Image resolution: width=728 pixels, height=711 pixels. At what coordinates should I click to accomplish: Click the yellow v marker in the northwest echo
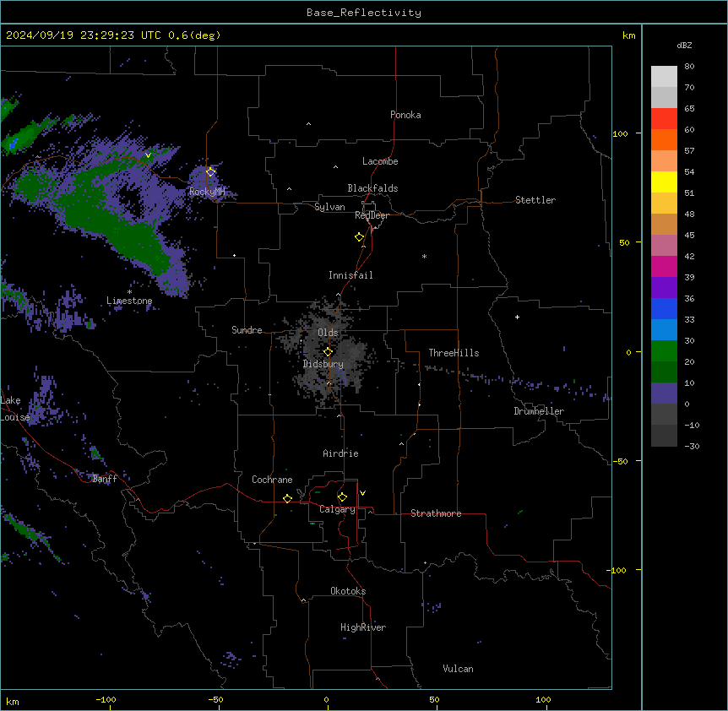point(148,155)
